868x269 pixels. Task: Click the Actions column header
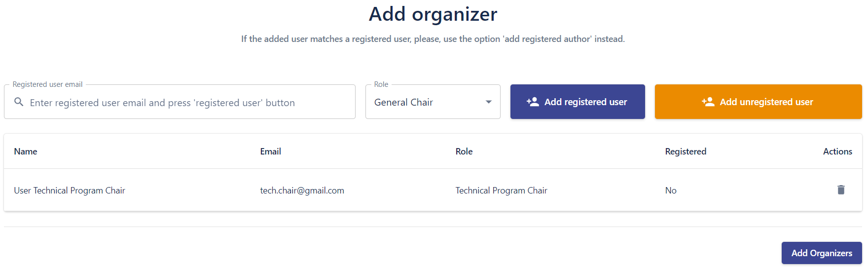pyautogui.click(x=837, y=152)
